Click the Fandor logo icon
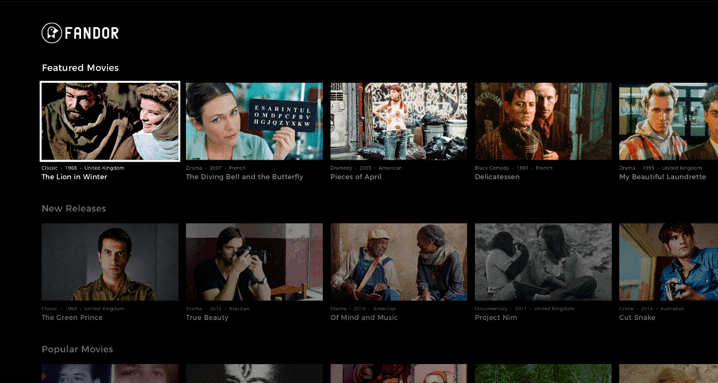Image resolution: width=718 pixels, height=383 pixels. pyautogui.click(x=51, y=33)
